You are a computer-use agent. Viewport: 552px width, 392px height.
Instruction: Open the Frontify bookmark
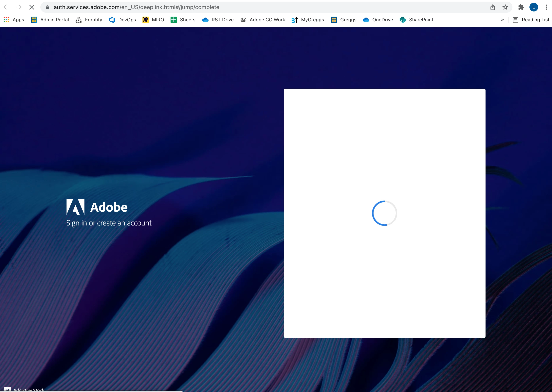click(89, 20)
